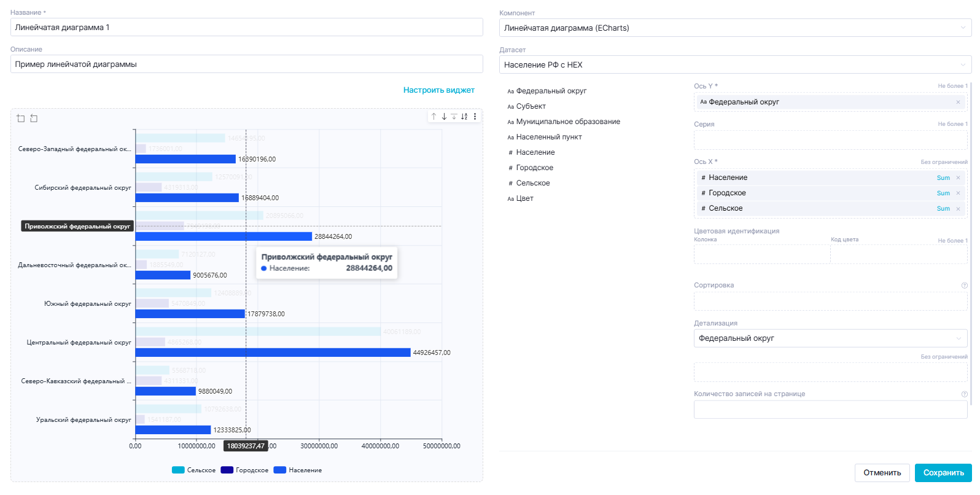Click the A-Z sort icon above chart
This screenshot has height=495, width=980.
(x=464, y=117)
